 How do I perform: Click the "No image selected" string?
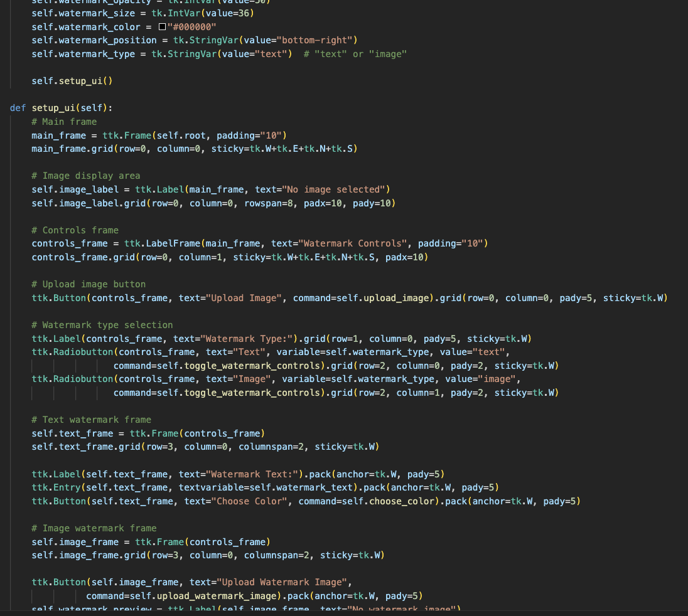[333, 189]
